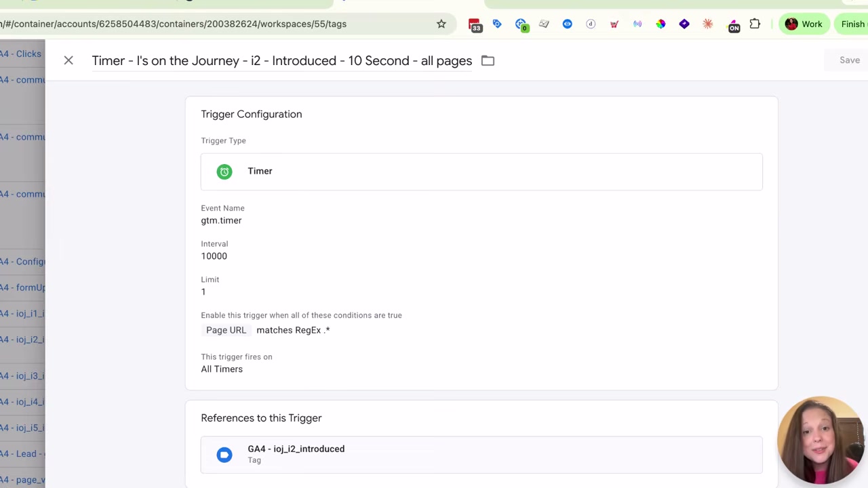Click the extension icon with green 0 badge
This screenshot has width=868, height=488.
point(521,25)
